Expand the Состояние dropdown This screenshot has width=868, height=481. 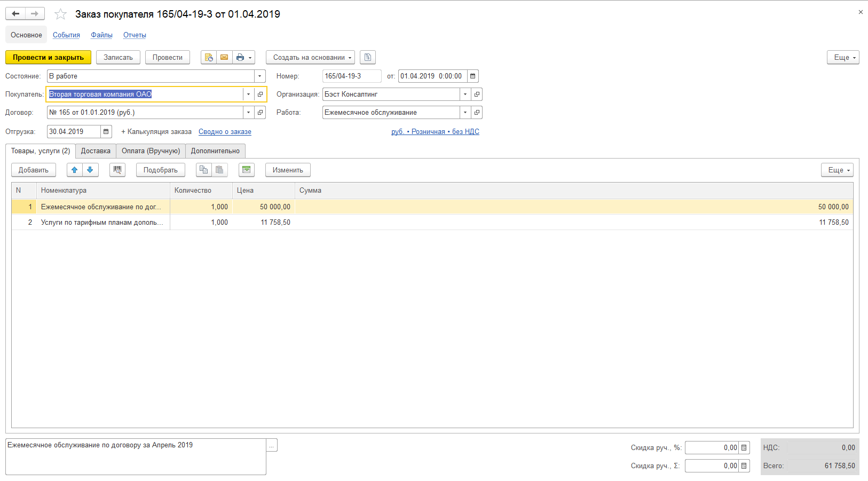pyautogui.click(x=260, y=76)
